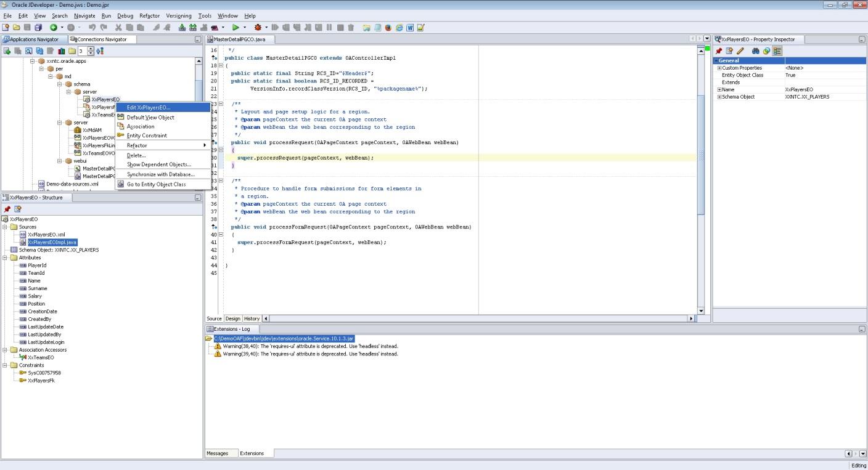
Task: Select XxPlayersEOImpl.java in Structure panel
Action: 52,242
